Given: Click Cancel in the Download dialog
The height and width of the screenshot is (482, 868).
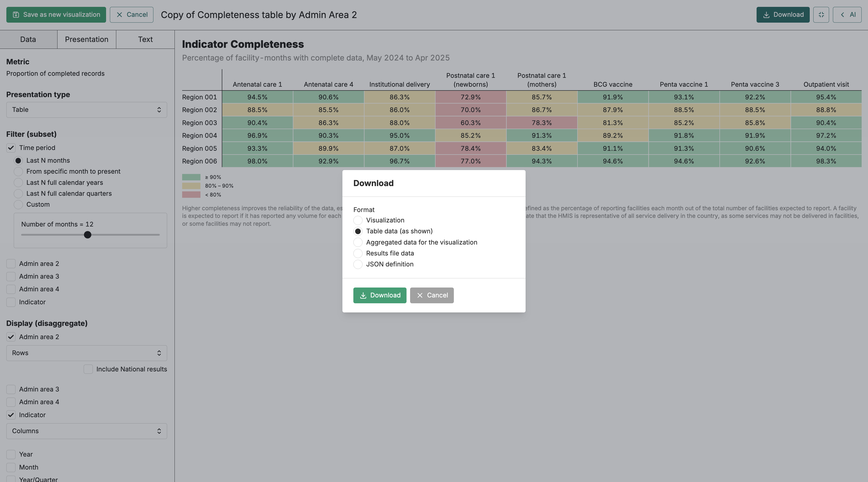Looking at the screenshot, I should tap(432, 295).
